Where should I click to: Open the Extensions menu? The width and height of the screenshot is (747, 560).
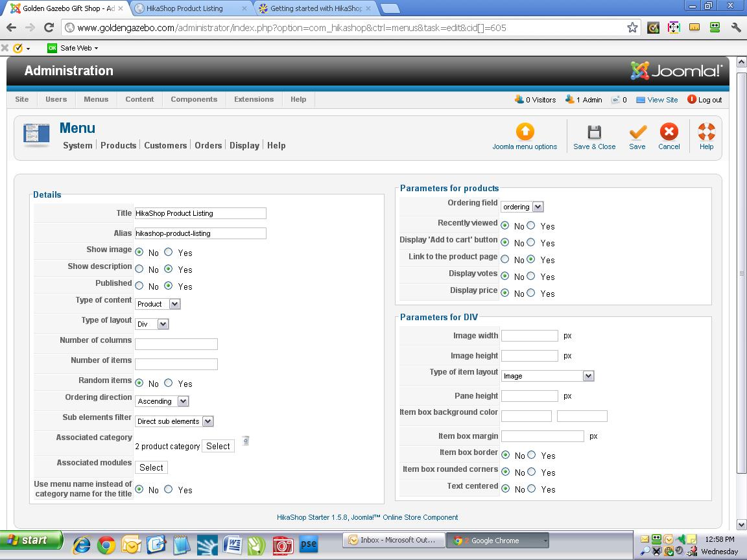254,99
